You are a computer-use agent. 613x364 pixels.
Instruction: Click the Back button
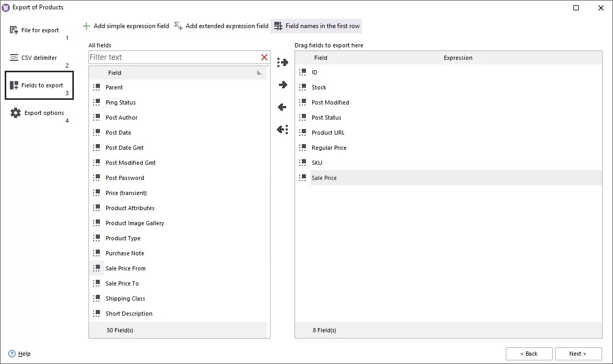point(529,354)
